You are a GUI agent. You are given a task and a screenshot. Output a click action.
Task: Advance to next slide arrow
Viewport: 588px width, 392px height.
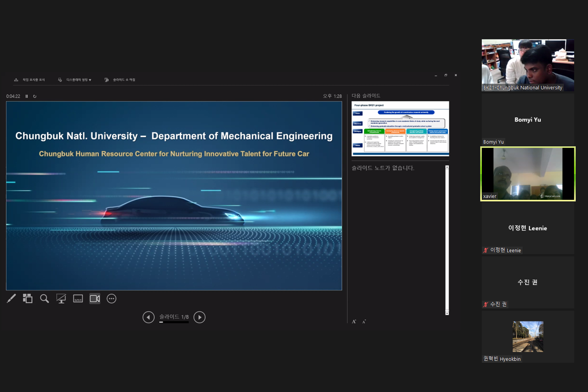click(200, 317)
